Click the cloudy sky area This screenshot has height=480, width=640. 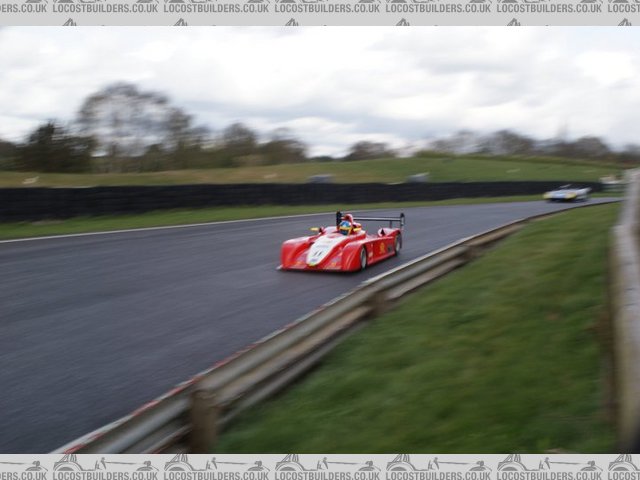click(x=350, y=70)
